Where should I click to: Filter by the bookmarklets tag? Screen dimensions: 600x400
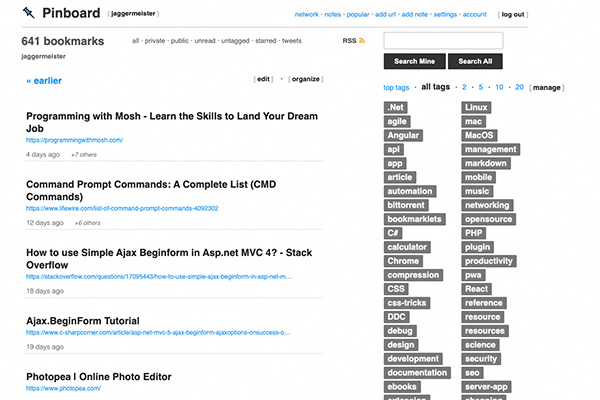coord(414,219)
